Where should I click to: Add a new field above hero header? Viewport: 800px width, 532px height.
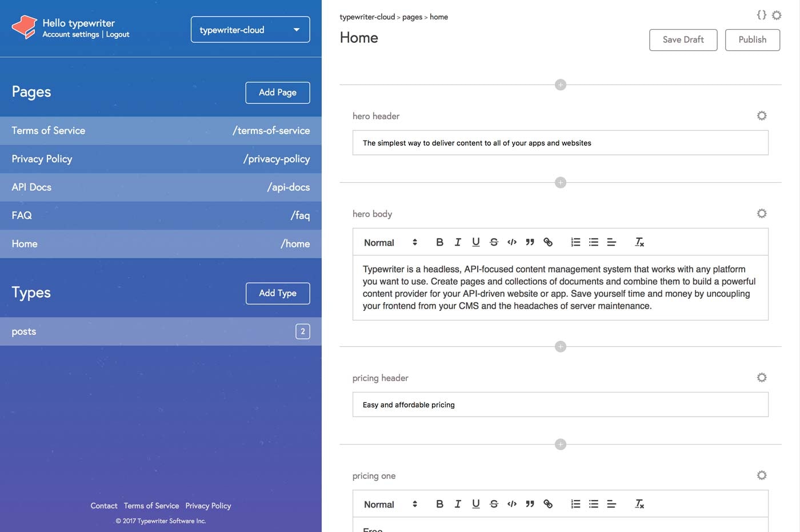561,84
